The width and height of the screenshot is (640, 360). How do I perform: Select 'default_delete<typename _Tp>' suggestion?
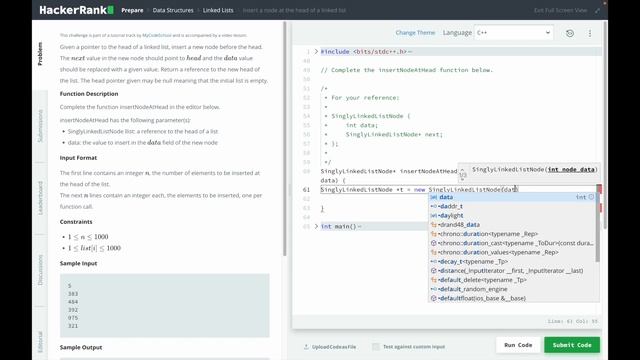[512, 280]
